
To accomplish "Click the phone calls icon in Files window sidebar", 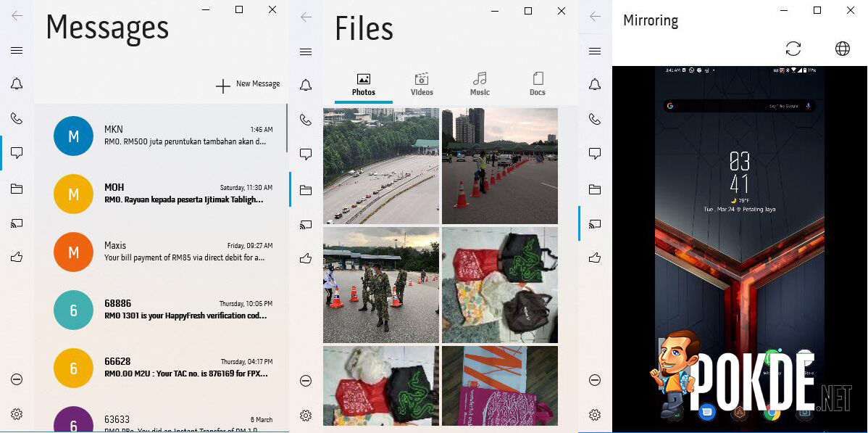I will [306, 119].
